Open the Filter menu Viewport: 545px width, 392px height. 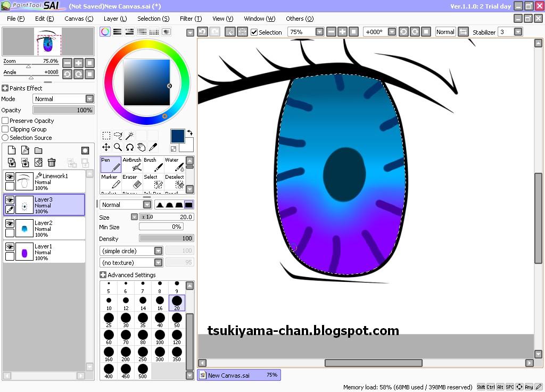point(191,19)
